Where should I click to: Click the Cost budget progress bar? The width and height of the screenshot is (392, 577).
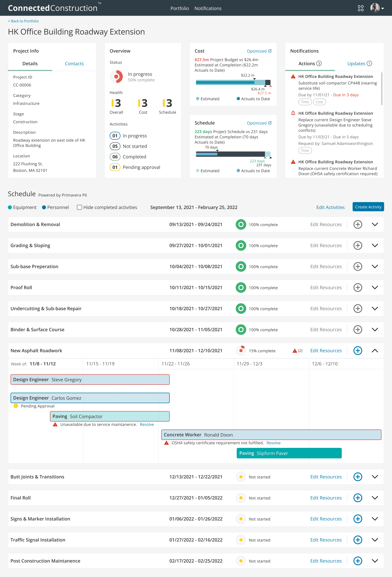233,82
